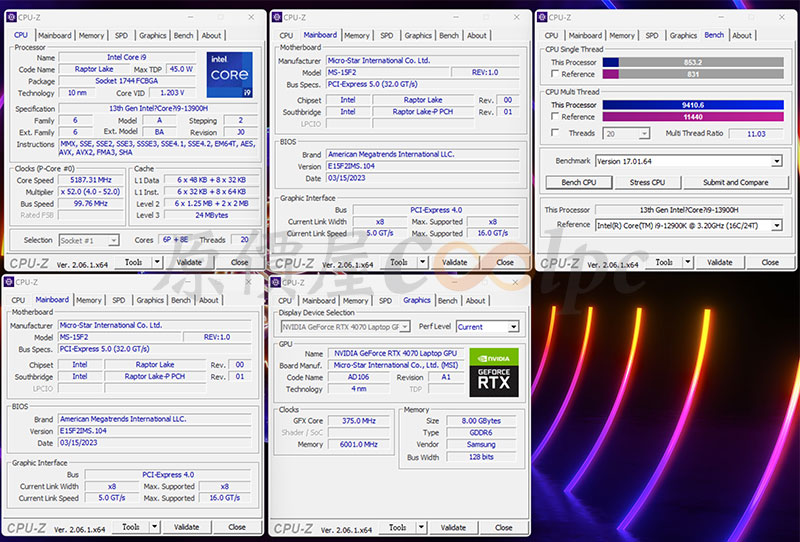The image size is (800, 542).
Task: Click the Technology value 10 nm in CPU window
Action: [x=78, y=93]
